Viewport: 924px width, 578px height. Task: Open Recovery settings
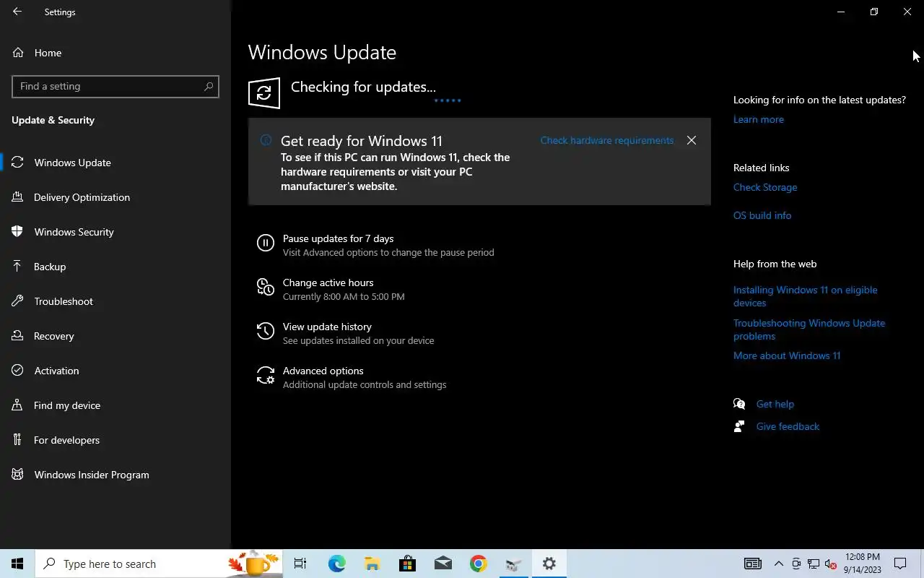tap(115, 336)
